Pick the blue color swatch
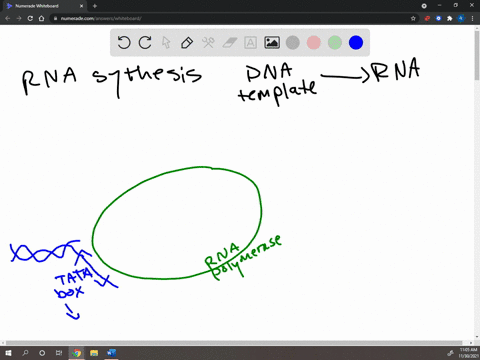Screen dimensions: 480x360 356,43
